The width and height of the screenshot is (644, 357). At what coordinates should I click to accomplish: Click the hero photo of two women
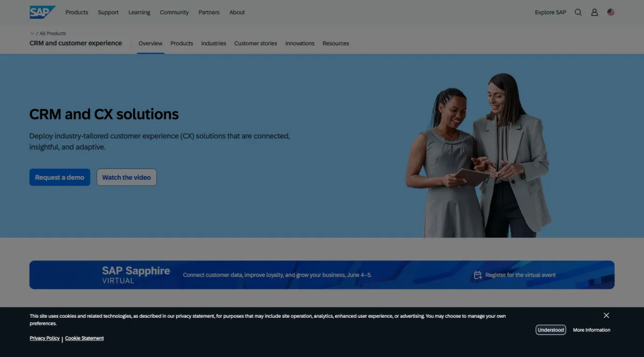click(479, 156)
